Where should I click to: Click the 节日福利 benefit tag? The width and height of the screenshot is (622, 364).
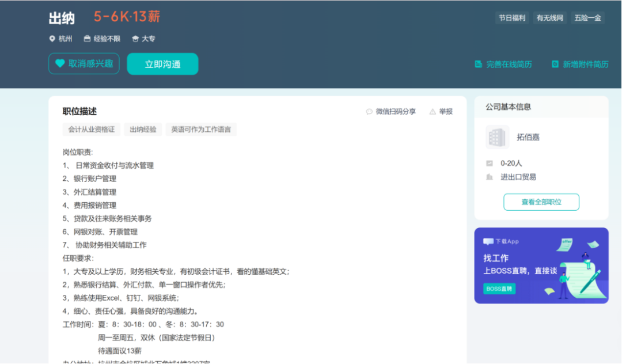pyautogui.click(x=512, y=18)
